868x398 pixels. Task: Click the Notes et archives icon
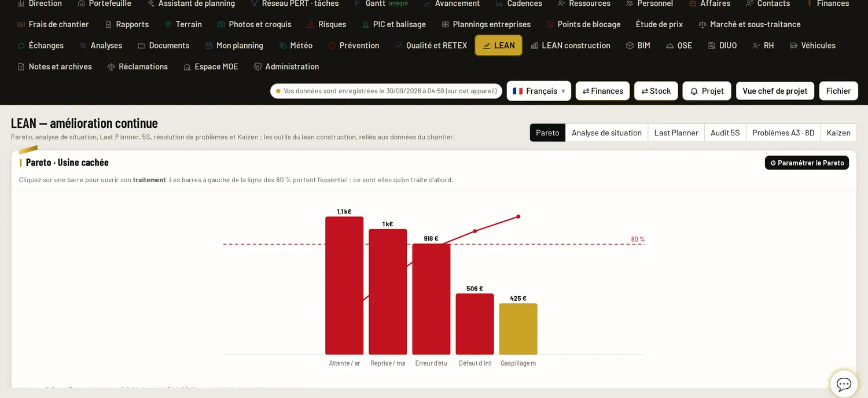(x=21, y=67)
